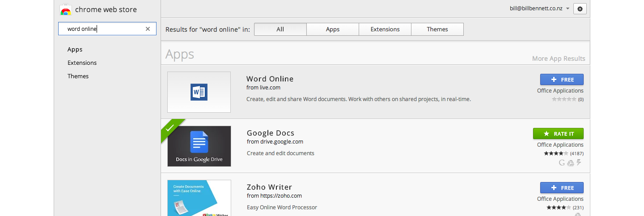Add Zoho Writer with the FREE button
The height and width of the screenshot is (216, 644).
coord(562,188)
